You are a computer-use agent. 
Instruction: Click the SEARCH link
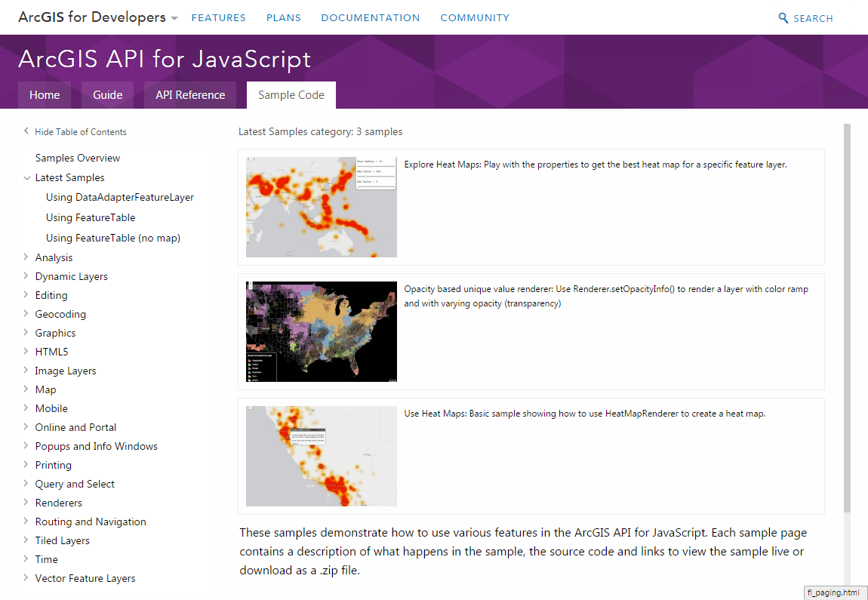[x=813, y=18]
